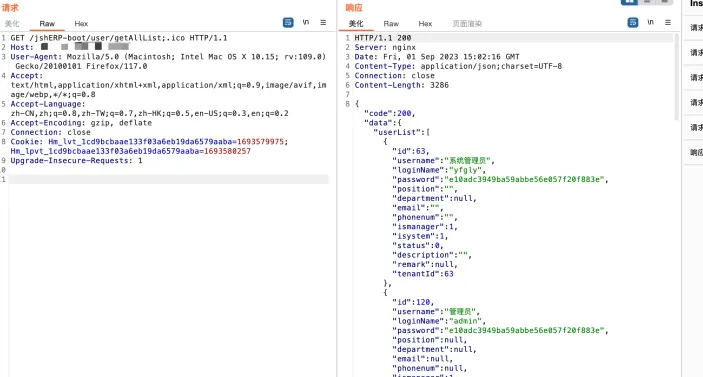Select the Accept header name line
The width and height of the screenshot is (703, 377).
pos(27,76)
